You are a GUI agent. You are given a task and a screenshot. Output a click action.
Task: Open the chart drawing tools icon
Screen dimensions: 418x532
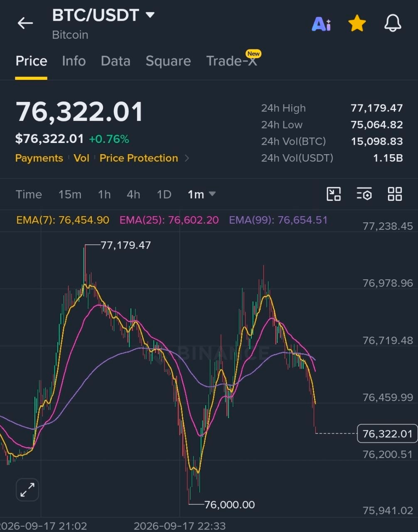334,194
